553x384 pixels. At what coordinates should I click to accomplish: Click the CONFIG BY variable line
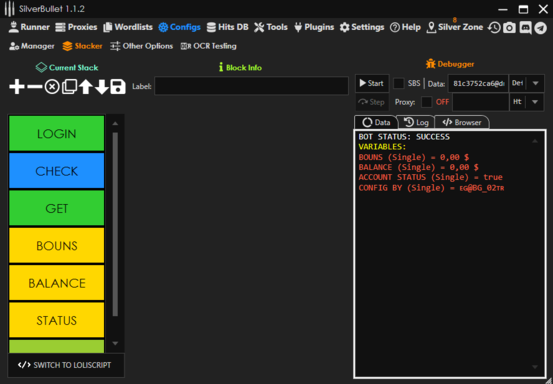tap(431, 188)
